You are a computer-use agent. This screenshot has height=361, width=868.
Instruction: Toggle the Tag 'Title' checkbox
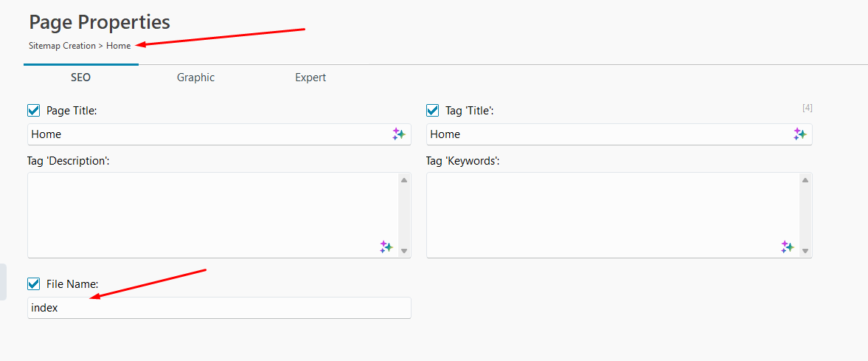coord(433,111)
